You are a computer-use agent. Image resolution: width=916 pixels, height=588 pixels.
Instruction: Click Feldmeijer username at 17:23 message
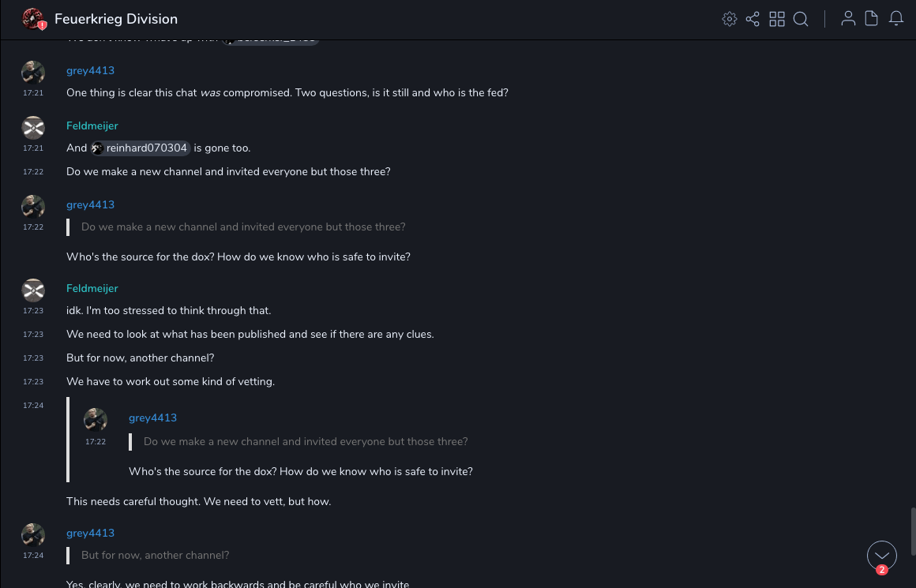tap(92, 288)
